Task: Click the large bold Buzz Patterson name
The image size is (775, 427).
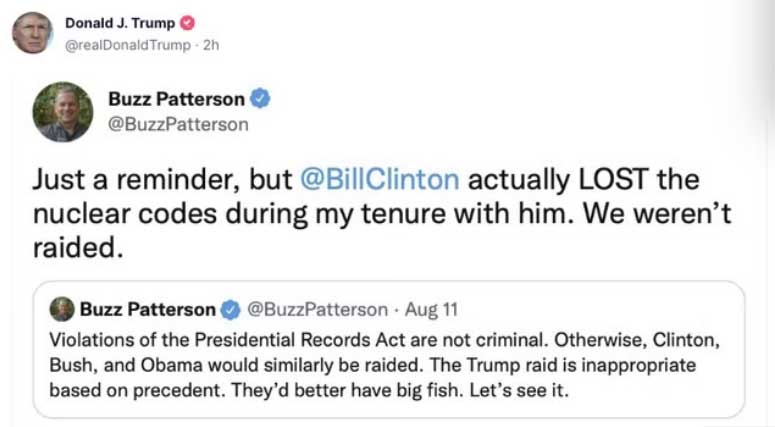Action: tap(176, 99)
